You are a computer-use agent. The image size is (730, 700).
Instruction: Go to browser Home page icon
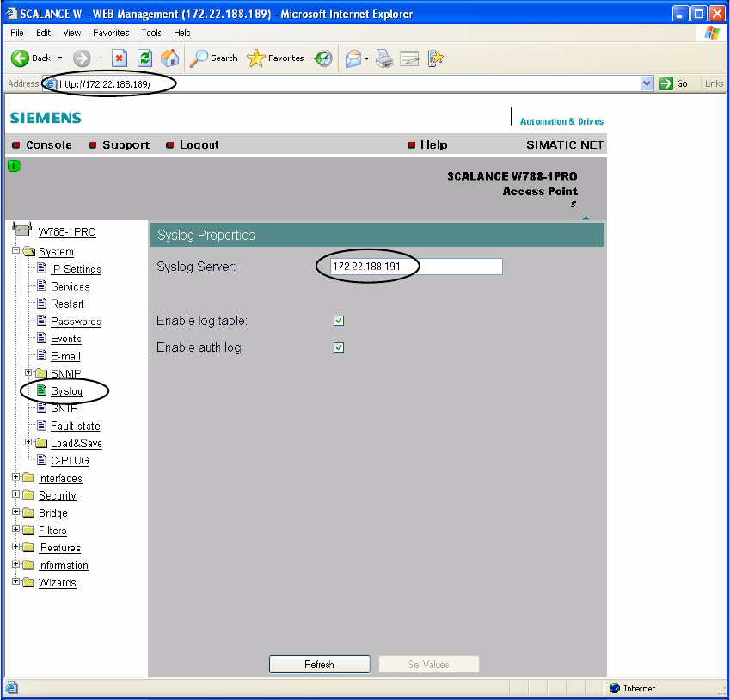click(x=170, y=58)
